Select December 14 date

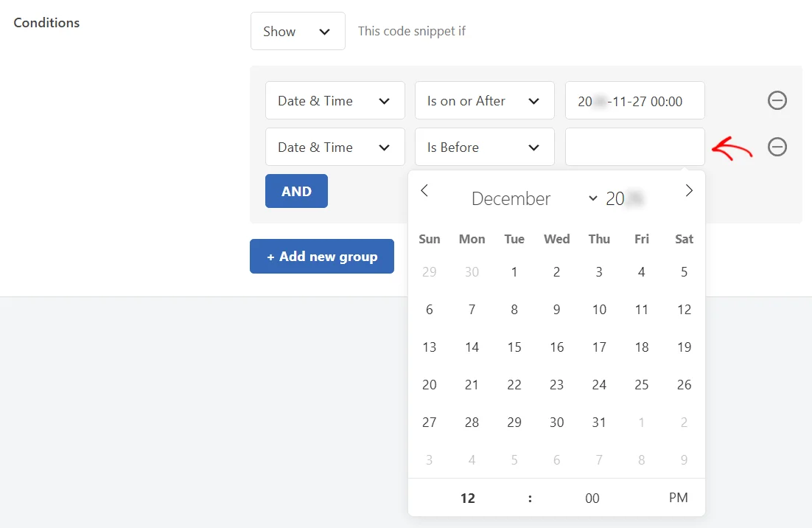[x=472, y=347]
